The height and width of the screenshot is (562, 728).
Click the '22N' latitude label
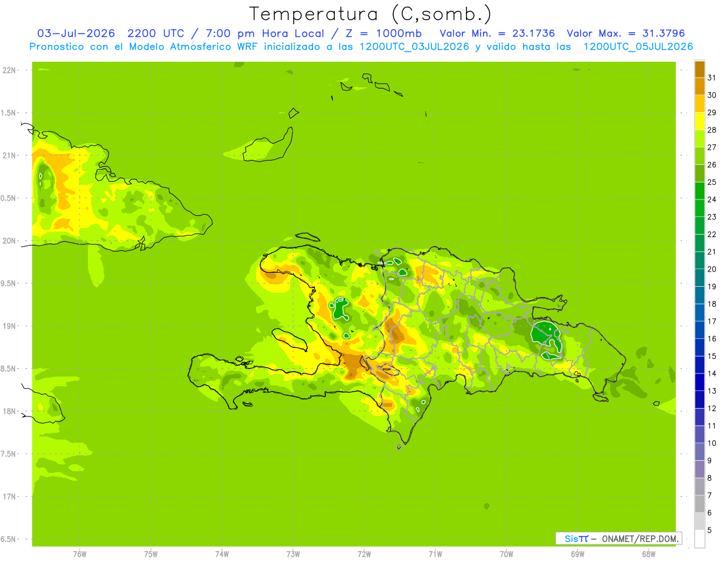pyautogui.click(x=8, y=70)
